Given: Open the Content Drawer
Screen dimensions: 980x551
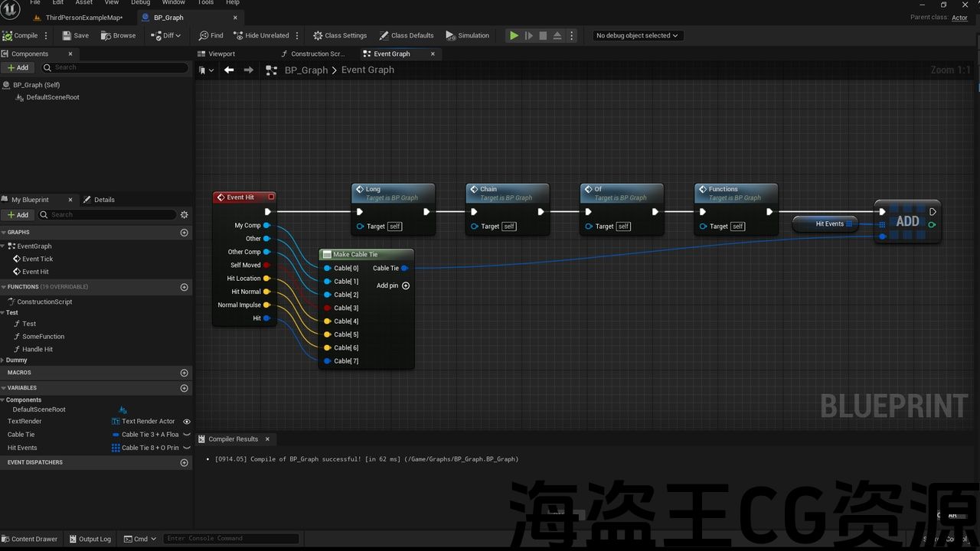Looking at the screenshot, I should point(30,539).
